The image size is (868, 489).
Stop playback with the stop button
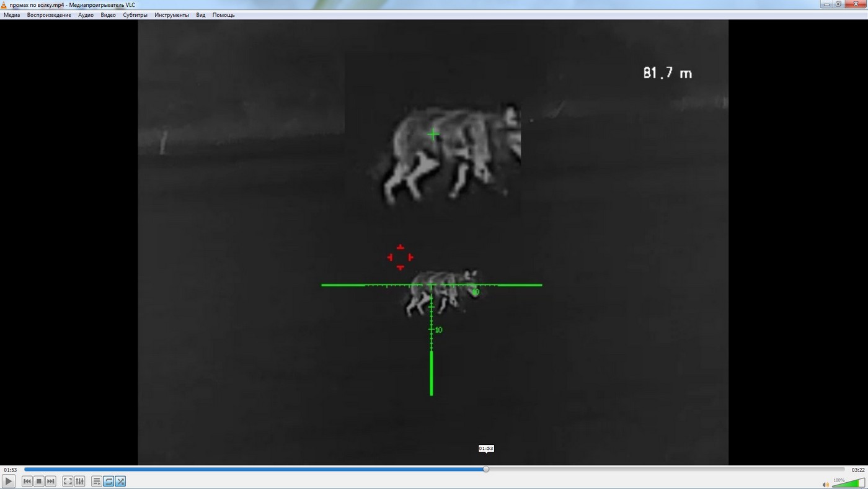[39, 482]
